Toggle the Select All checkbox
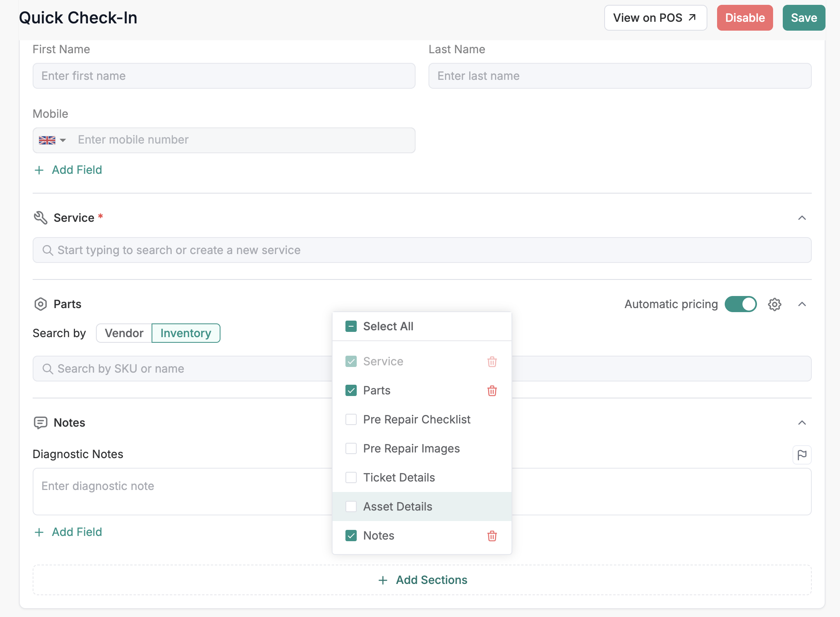 pos(351,326)
